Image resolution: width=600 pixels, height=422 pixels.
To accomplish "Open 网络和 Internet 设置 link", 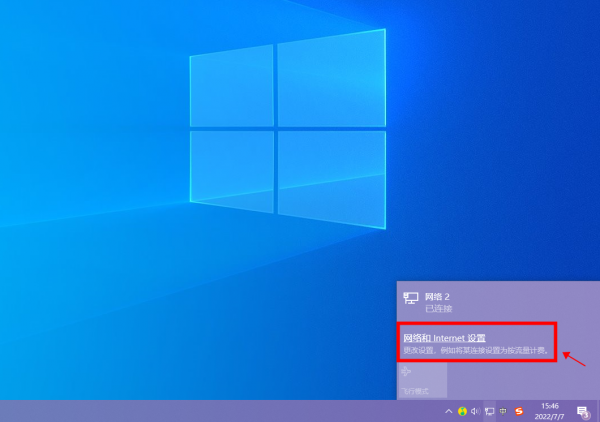I will pyautogui.click(x=444, y=338).
